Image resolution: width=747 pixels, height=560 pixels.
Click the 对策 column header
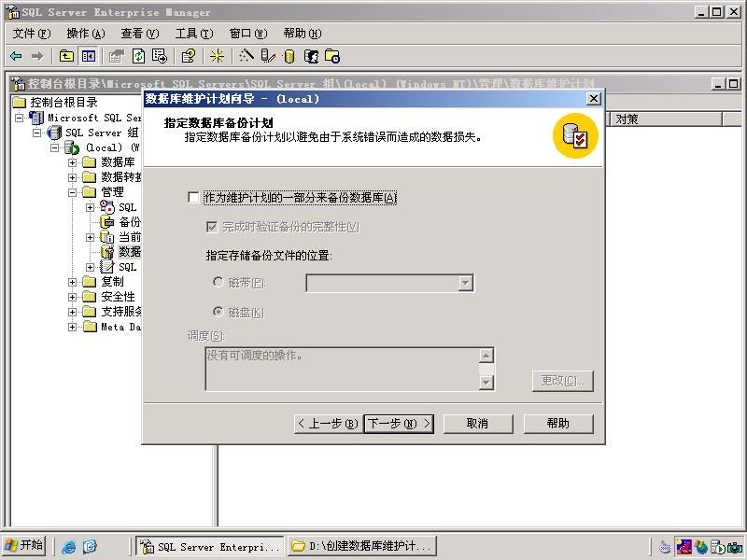[x=666, y=119]
